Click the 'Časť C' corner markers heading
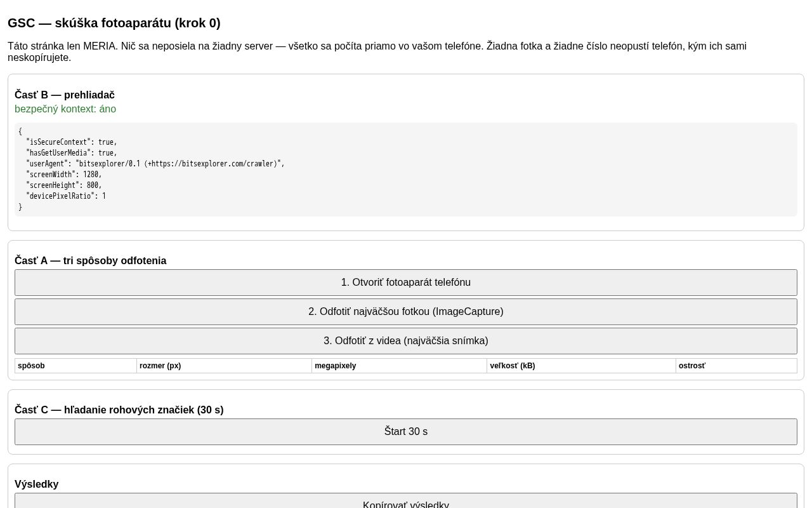The image size is (812, 508). tap(119, 410)
